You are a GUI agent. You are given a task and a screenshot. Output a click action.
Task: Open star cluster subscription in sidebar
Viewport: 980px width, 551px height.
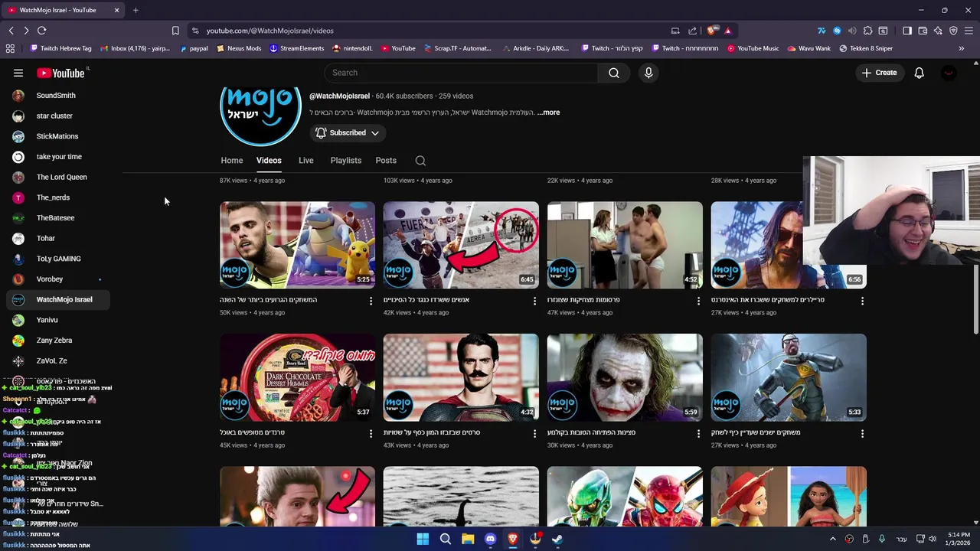click(x=58, y=116)
